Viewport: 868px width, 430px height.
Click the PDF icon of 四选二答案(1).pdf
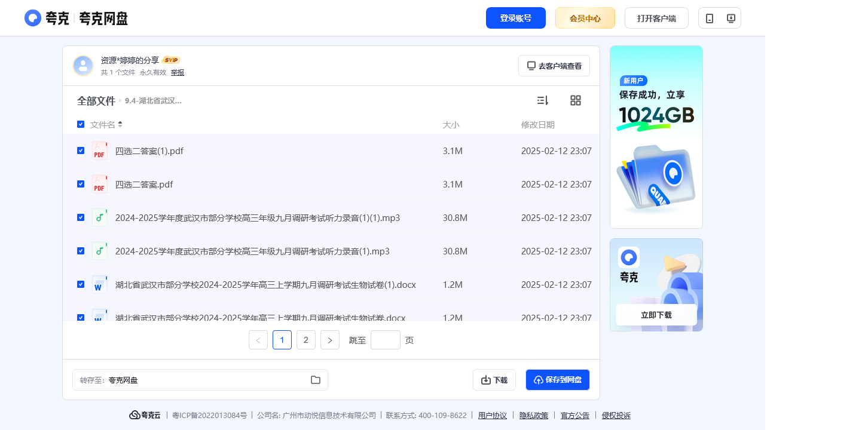pos(100,150)
